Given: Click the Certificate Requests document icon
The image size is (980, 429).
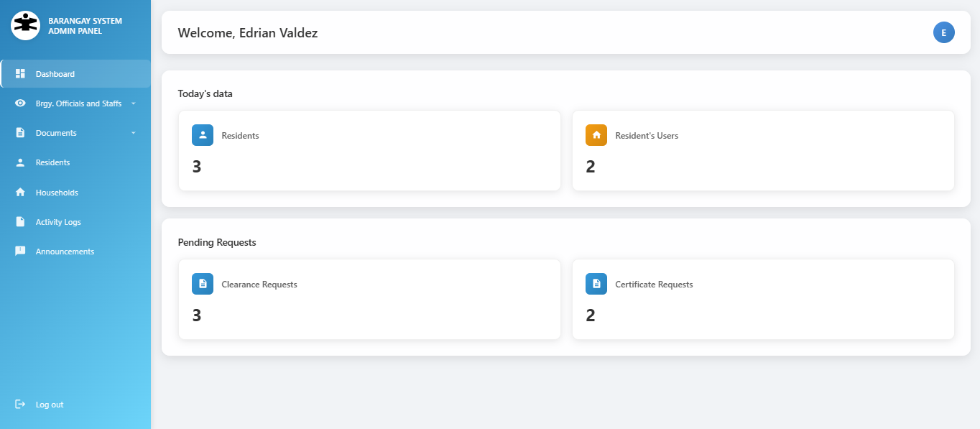Looking at the screenshot, I should click(596, 284).
